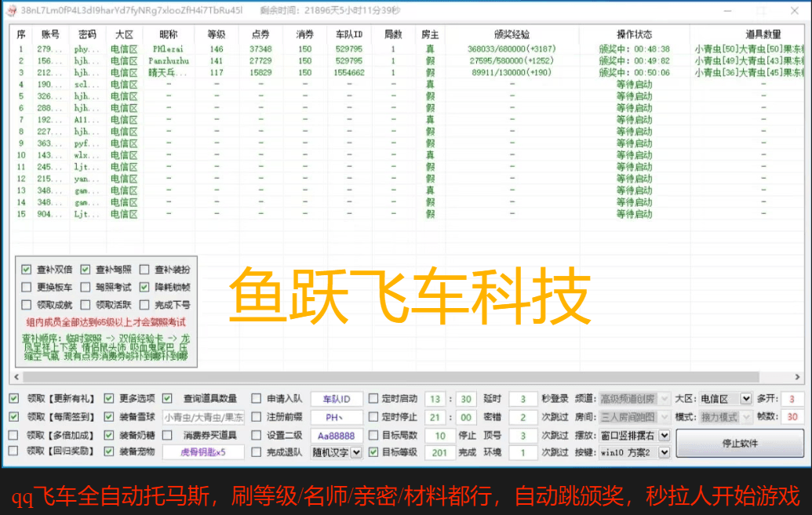Screen dimensions: 812x515
Task: Click the 操作状态 column header
Action: pyautogui.click(x=635, y=34)
